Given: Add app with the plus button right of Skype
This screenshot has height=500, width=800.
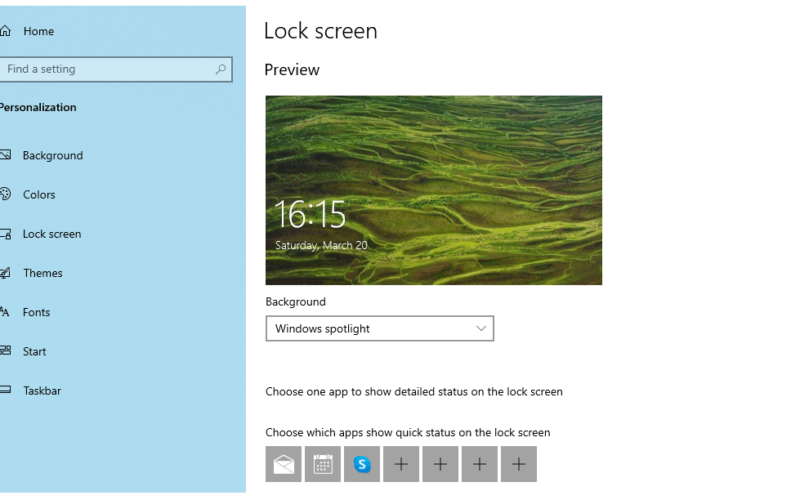Looking at the screenshot, I should click(x=401, y=464).
